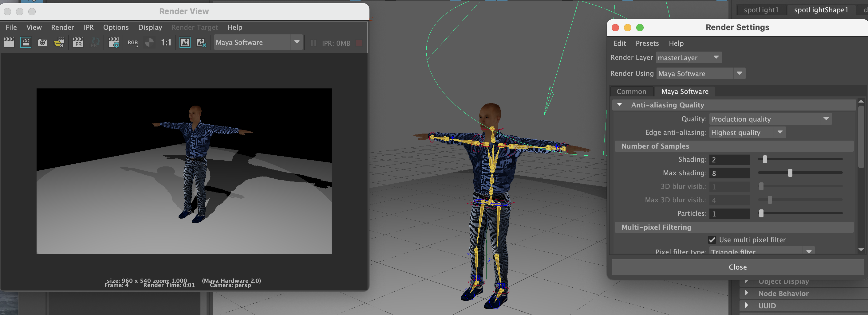This screenshot has width=868, height=315.
Task: Click the Remove Image icon
Action: point(201,42)
